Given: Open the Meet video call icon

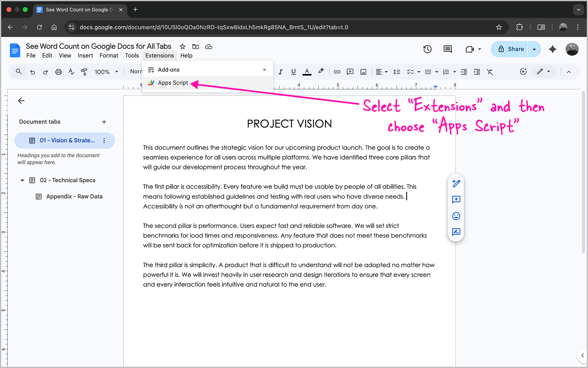Looking at the screenshot, I should 470,49.
